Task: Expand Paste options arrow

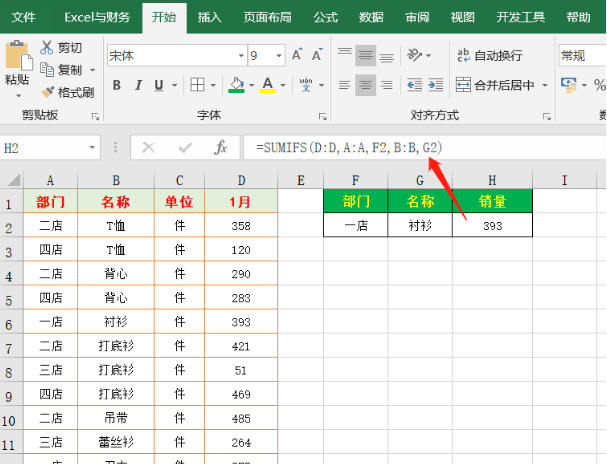Action: tap(18, 95)
